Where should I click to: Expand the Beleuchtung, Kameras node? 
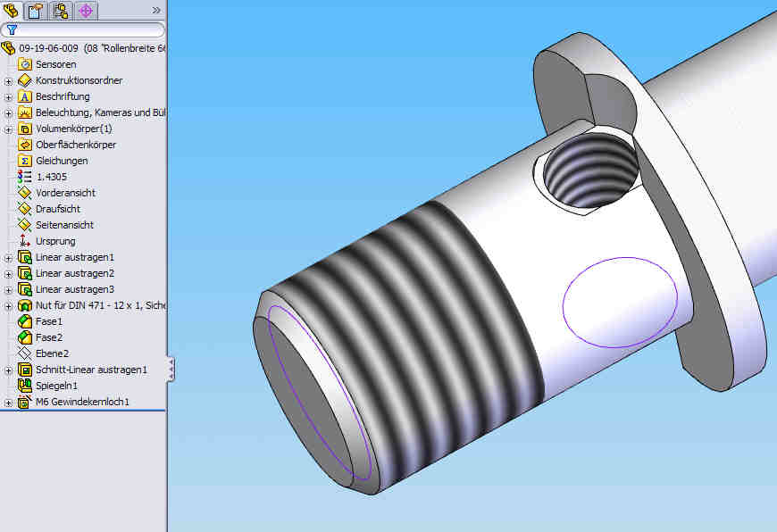[x=8, y=113]
